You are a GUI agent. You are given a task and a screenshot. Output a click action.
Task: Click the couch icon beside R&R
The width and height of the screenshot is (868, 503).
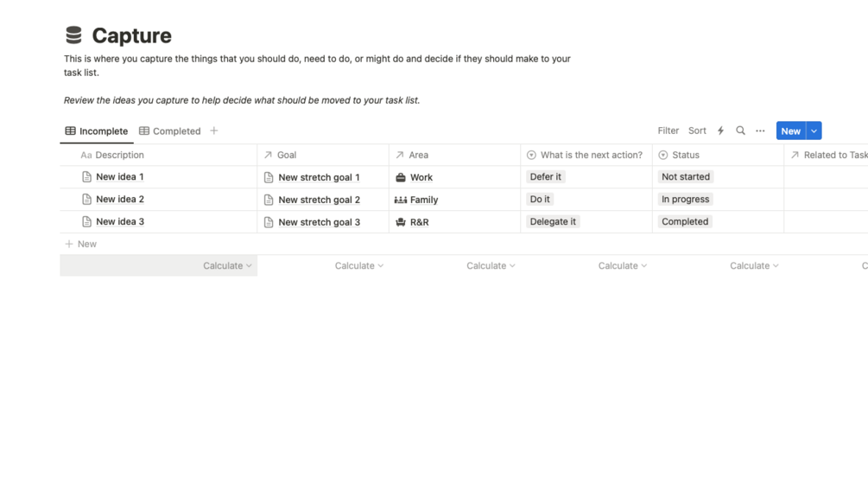point(401,222)
